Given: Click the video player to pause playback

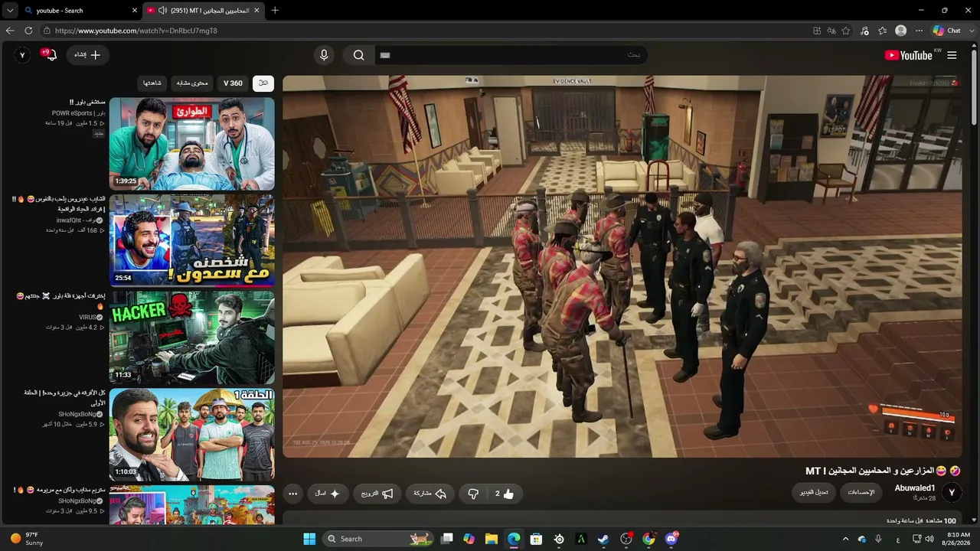Looking at the screenshot, I should [622, 266].
